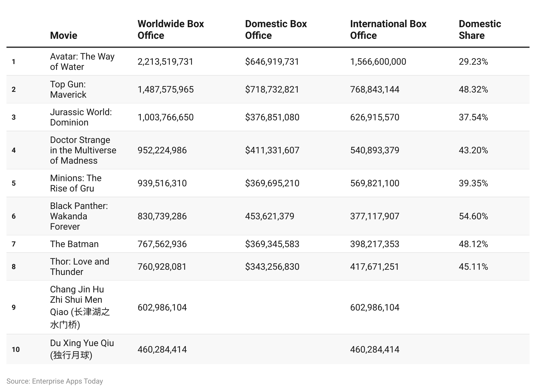
Task: Click domestic value $376,851,080
Action: (x=272, y=117)
